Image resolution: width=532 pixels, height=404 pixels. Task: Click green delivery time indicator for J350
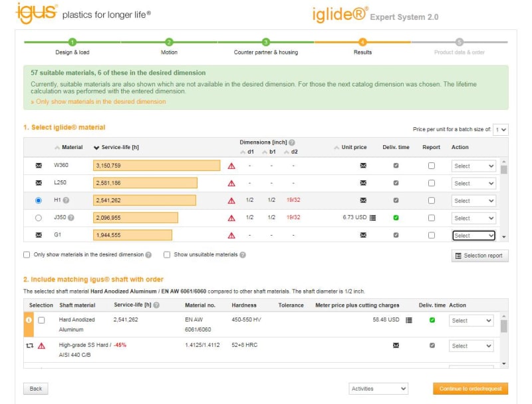point(396,218)
